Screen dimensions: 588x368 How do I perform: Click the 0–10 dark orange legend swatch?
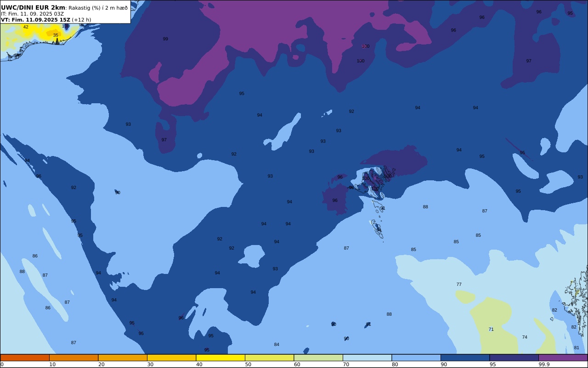point(25,357)
